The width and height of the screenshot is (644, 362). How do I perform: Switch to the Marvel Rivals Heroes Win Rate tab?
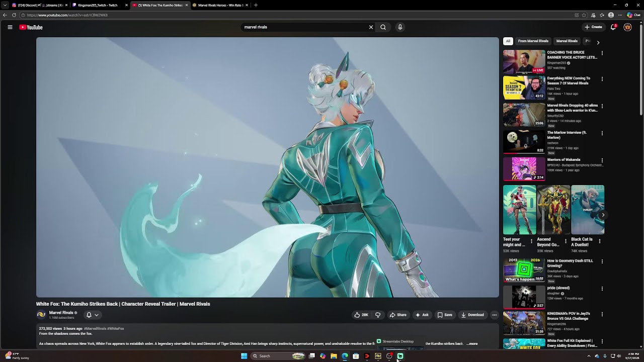click(x=220, y=5)
